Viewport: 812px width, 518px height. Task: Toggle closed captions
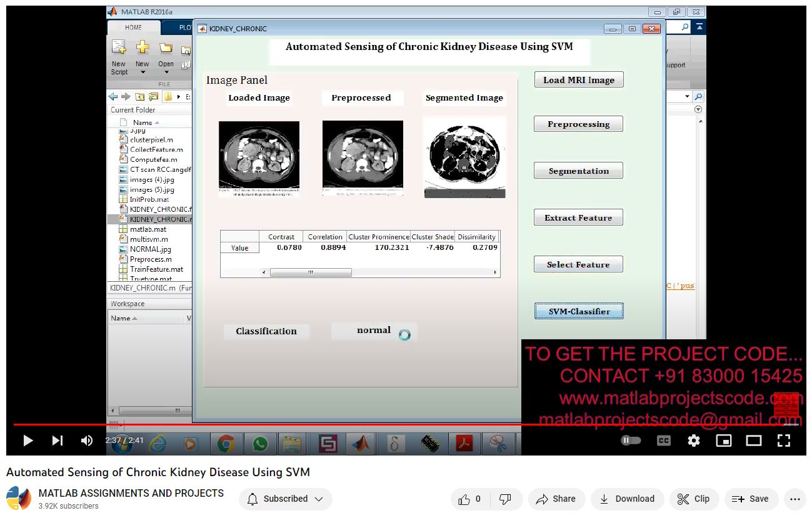click(x=664, y=441)
